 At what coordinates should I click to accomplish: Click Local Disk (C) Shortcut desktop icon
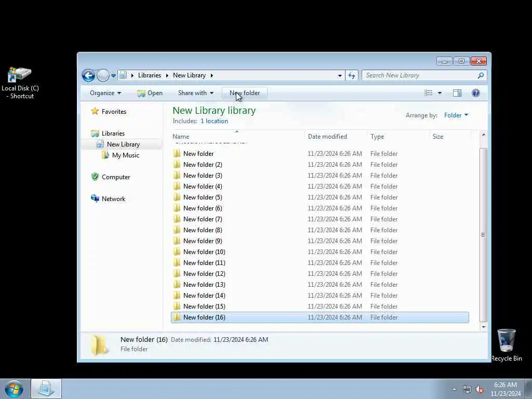coord(20,83)
